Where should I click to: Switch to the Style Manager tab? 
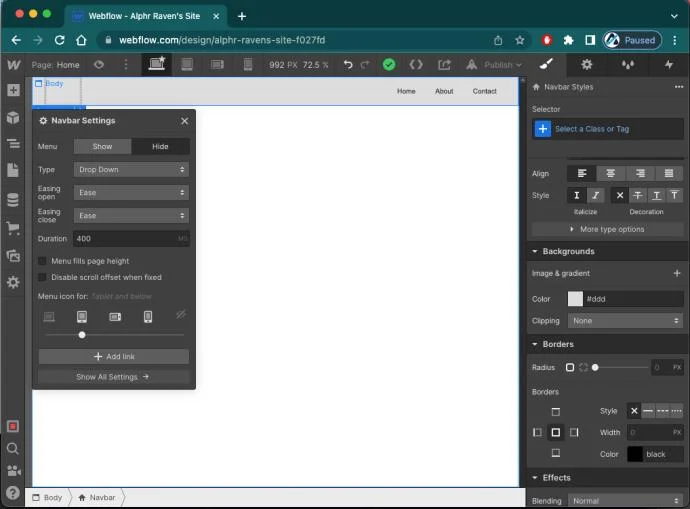tap(628, 65)
